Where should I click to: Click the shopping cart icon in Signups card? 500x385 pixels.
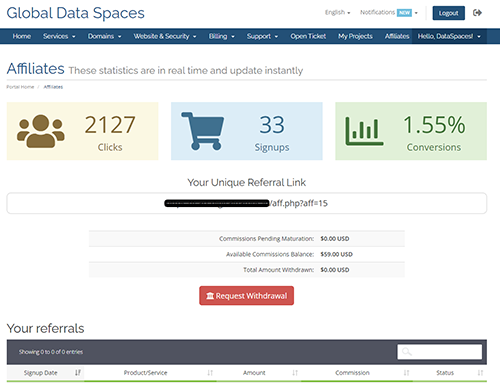pyautogui.click(x=203, y=131)
